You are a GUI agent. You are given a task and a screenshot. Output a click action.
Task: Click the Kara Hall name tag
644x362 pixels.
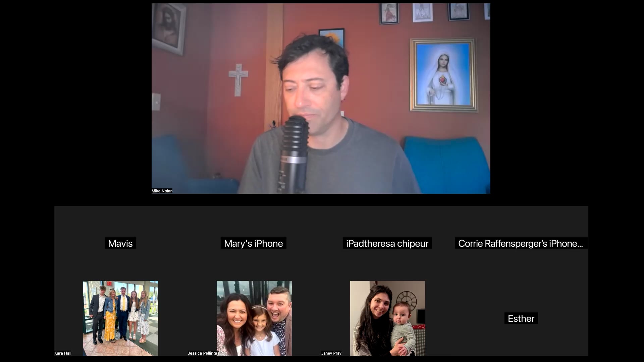point(63,353)
